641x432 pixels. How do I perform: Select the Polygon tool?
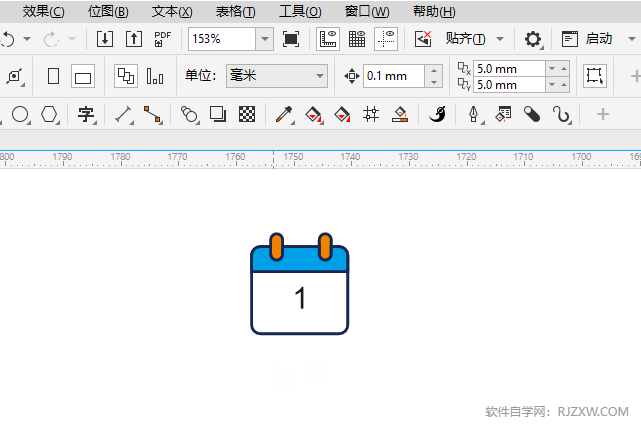[49, 114]
